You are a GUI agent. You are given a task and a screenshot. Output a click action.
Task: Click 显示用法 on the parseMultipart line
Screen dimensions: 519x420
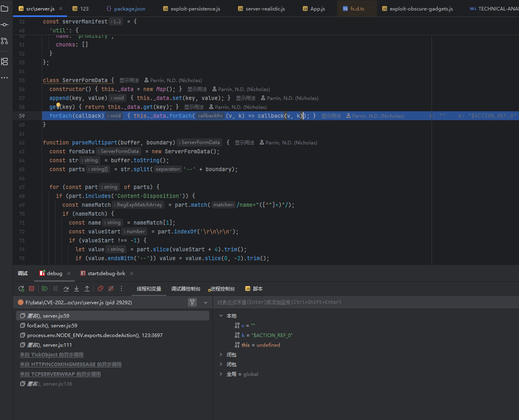click(245, 142)
